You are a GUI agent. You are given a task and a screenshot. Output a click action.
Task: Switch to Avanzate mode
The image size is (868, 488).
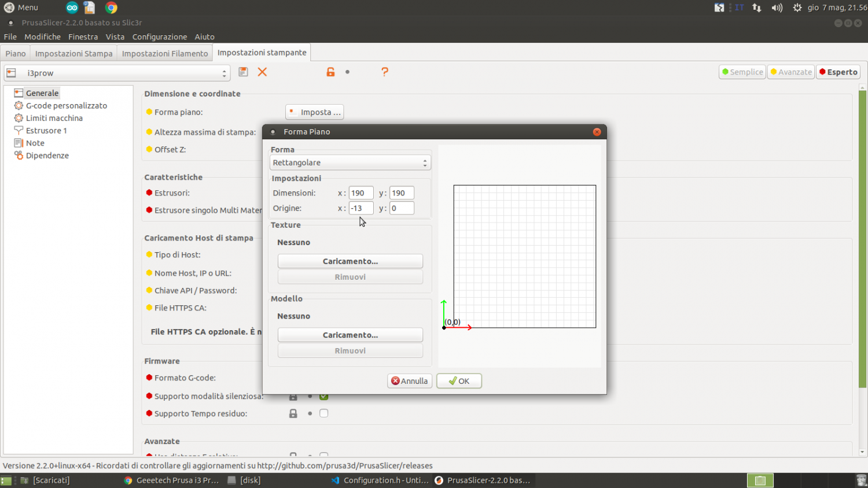pyautogui.click(x=790, y=72)
